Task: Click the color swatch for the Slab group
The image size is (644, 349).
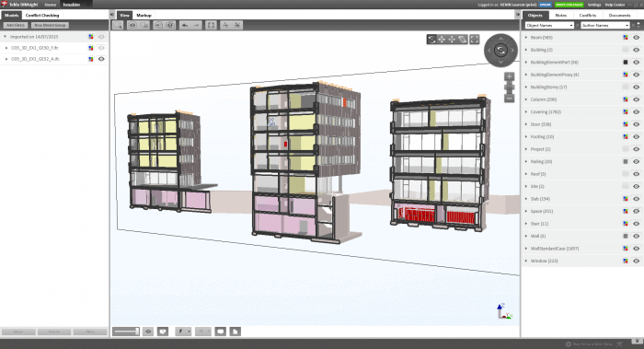Action: pos(625,199)
